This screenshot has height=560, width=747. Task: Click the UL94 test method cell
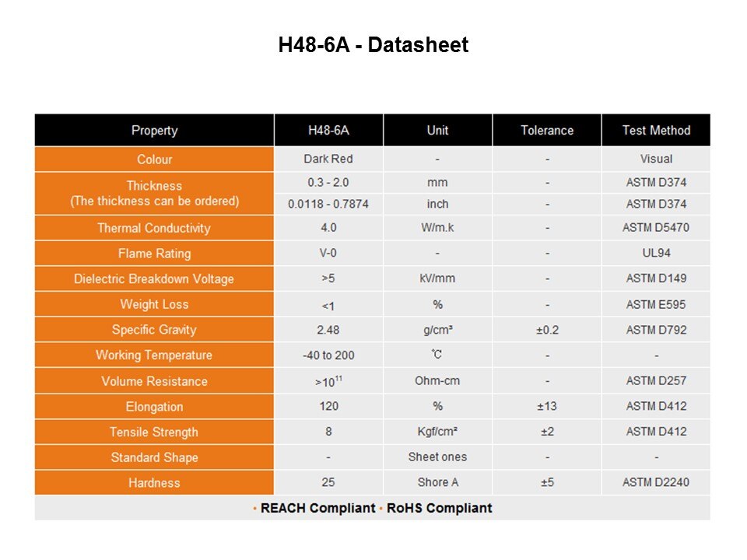coord(656,253)
